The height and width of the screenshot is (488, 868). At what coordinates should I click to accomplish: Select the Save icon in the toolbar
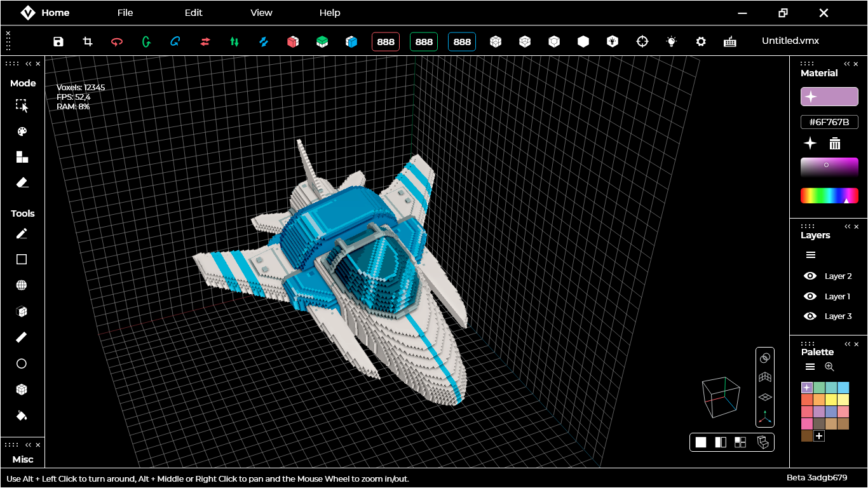point(58,41)
